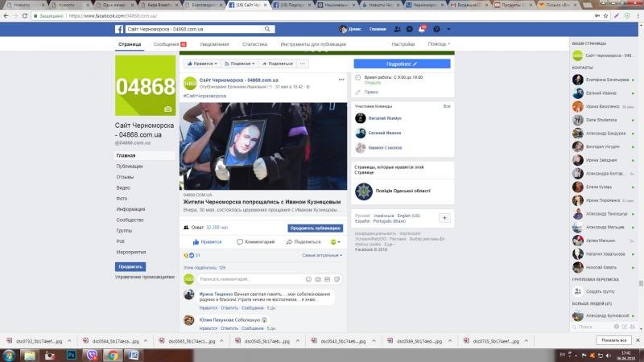This screenshot has width=644, height=362.
Task: Click the help question mark icon in header
Action: coord(436,29)
